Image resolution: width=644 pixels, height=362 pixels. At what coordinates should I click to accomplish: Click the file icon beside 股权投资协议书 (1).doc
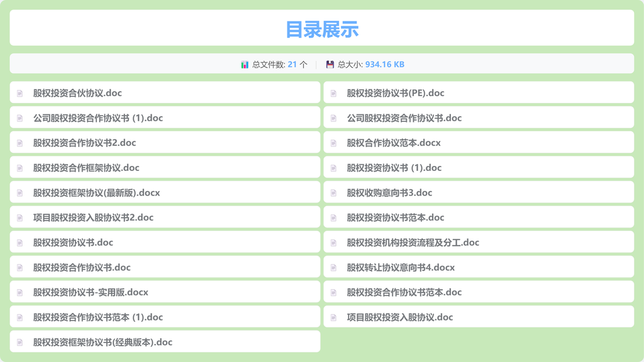(x=333, y=168)
